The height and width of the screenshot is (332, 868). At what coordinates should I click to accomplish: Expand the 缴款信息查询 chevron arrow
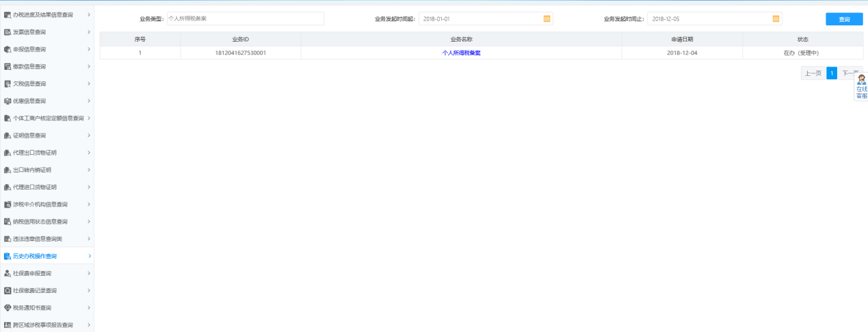tap(89, 66)
